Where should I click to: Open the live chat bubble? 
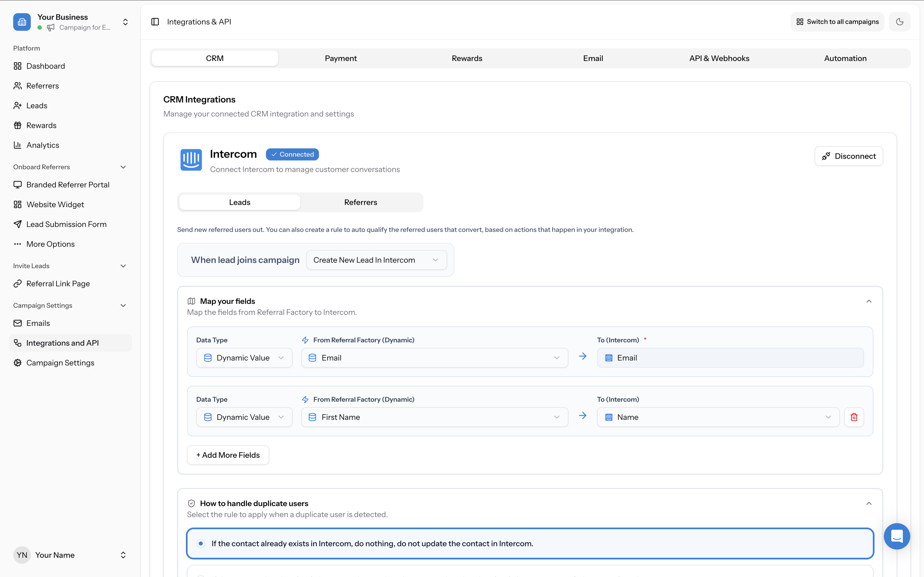897,536
